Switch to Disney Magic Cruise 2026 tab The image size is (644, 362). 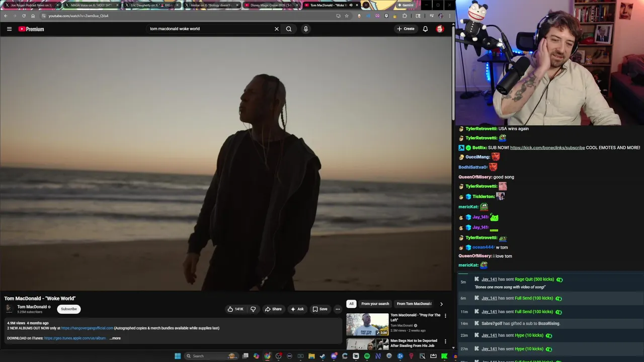tap(271, 5)
